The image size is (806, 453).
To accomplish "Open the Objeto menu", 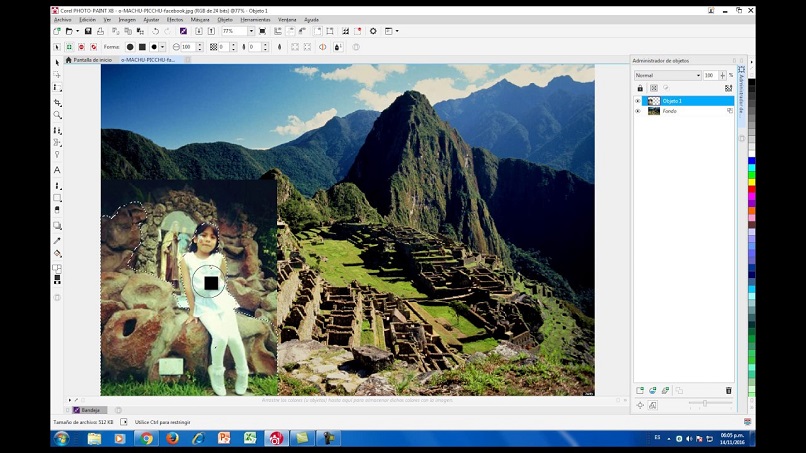I will 225,20.
